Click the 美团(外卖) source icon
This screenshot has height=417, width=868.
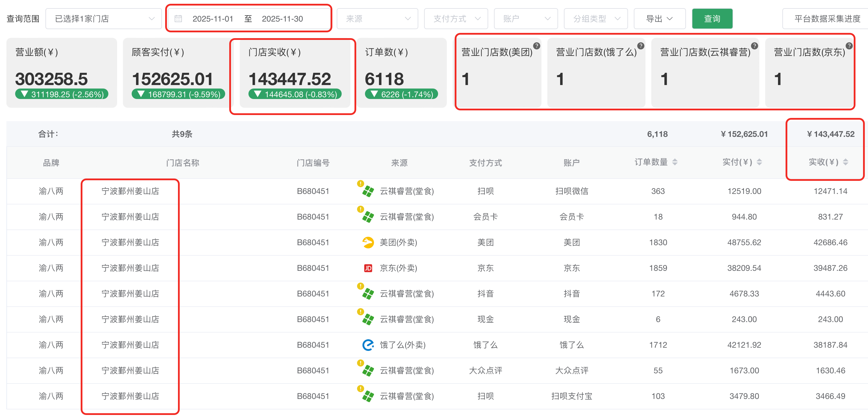coord(368,243)
